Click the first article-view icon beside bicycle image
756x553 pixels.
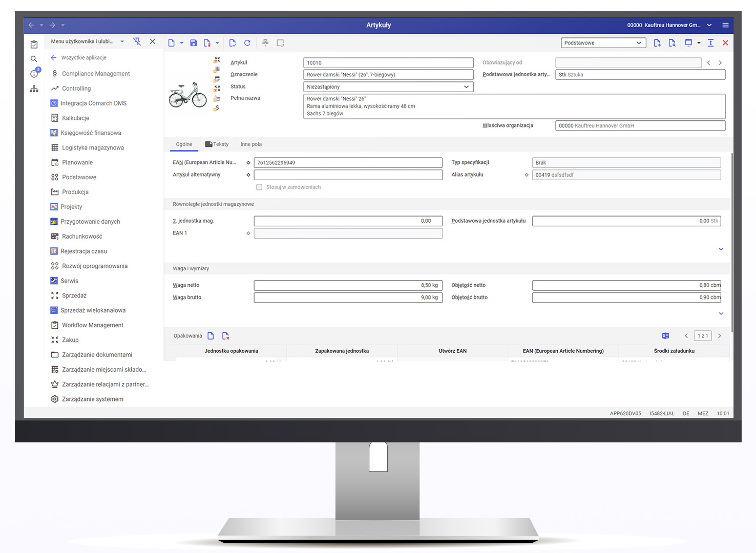click(x=217, y=60)
